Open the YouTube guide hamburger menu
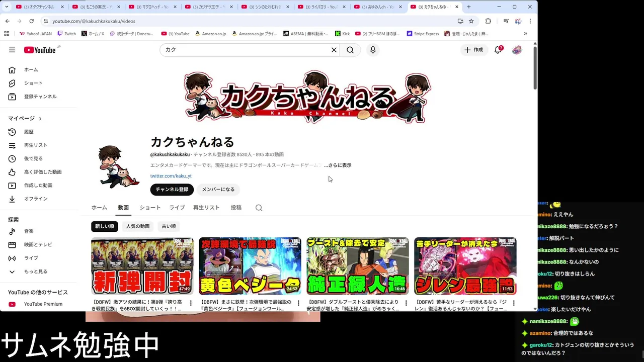Viewport: 644px width, 362px height. (x=12, y=50)
